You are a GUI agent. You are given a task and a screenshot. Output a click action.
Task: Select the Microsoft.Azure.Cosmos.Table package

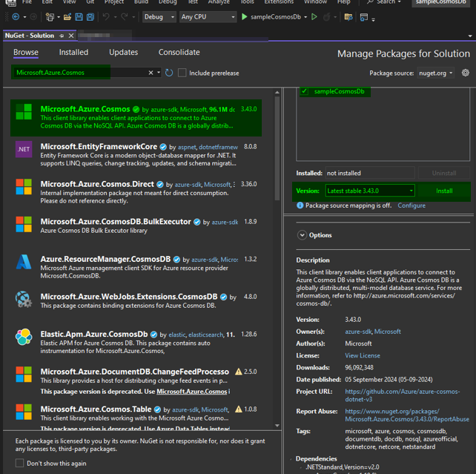[x=136, y=415]
